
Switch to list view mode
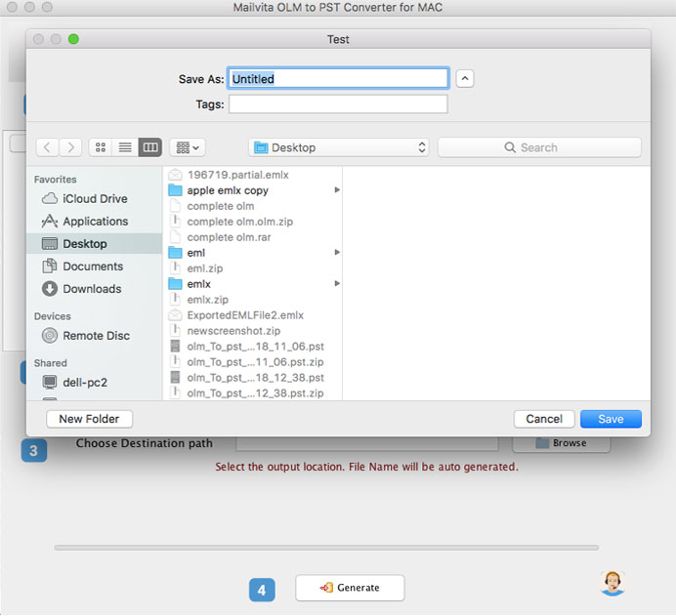[x=125, y=147]
